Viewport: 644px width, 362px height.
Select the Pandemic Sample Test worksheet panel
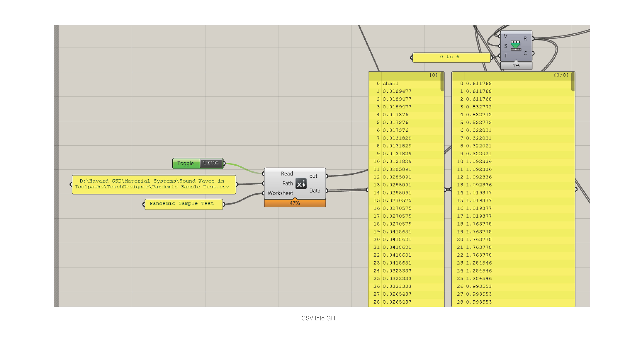[x=184, y=204]
